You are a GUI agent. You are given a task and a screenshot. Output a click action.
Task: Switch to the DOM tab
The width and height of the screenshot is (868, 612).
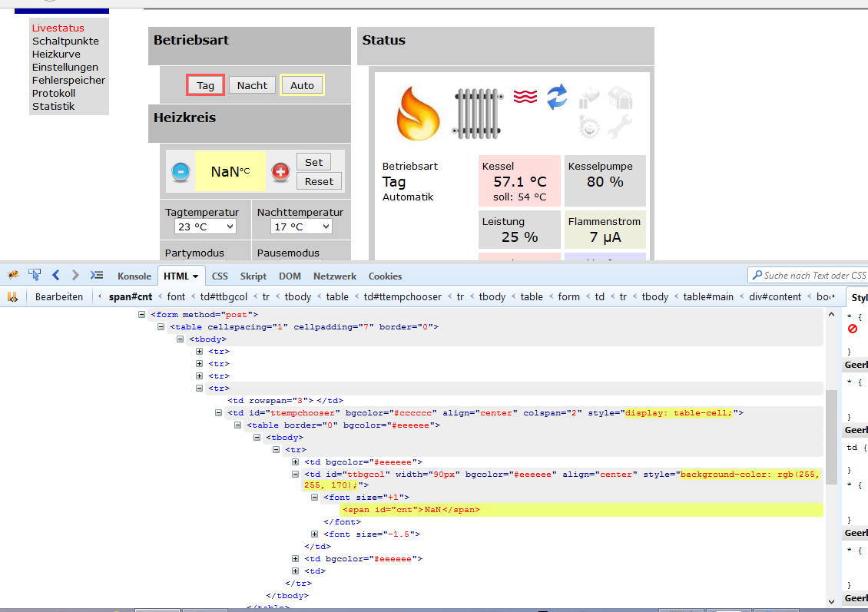(x=290, y=276)
